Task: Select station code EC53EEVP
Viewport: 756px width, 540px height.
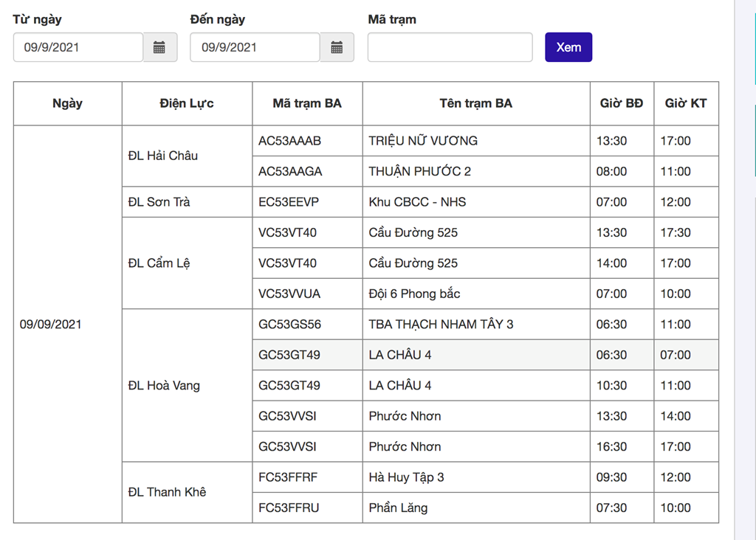Action: 289,202
